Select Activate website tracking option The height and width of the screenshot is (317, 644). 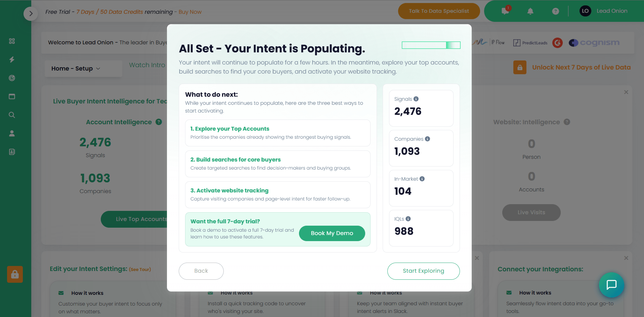pyautogui.click(x=277, y=194)
